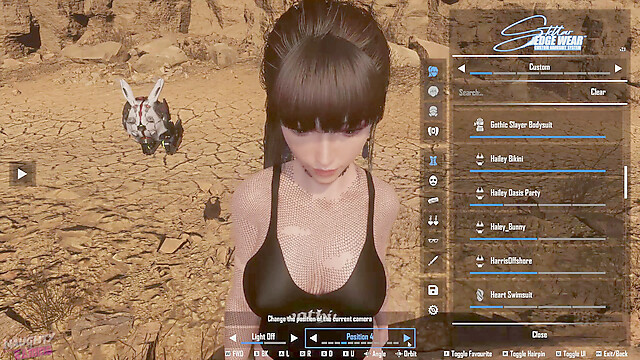
Task: Switch light setting to next option
Action: [x=294, y=338]
